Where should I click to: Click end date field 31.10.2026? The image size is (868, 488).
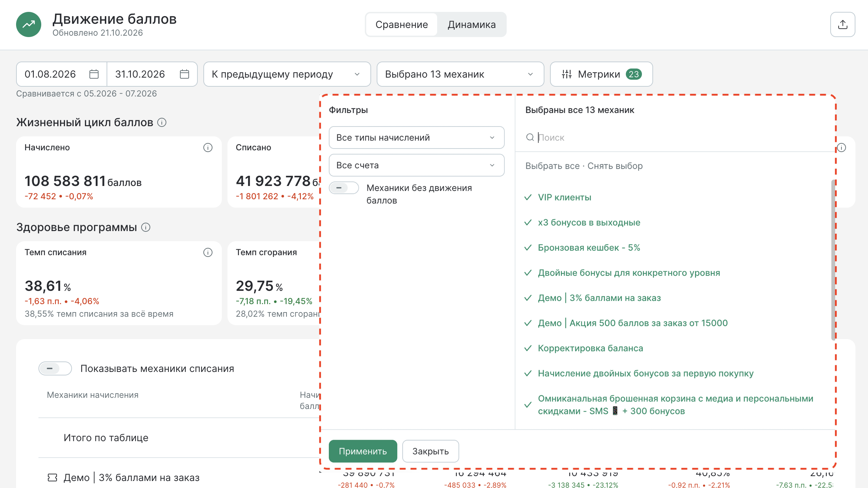click(x=152, y=74)
